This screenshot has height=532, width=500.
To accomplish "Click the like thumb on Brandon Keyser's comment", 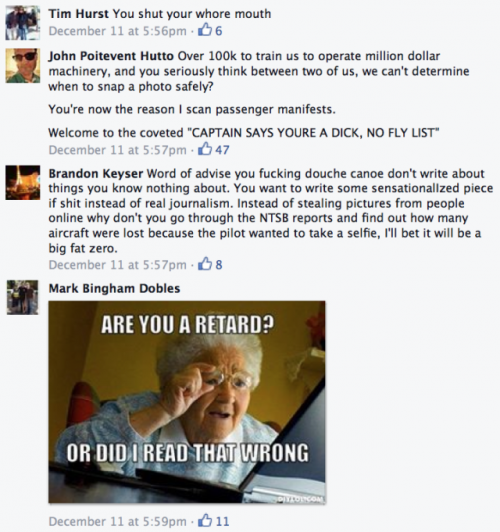I will click(x=205, y=264).
